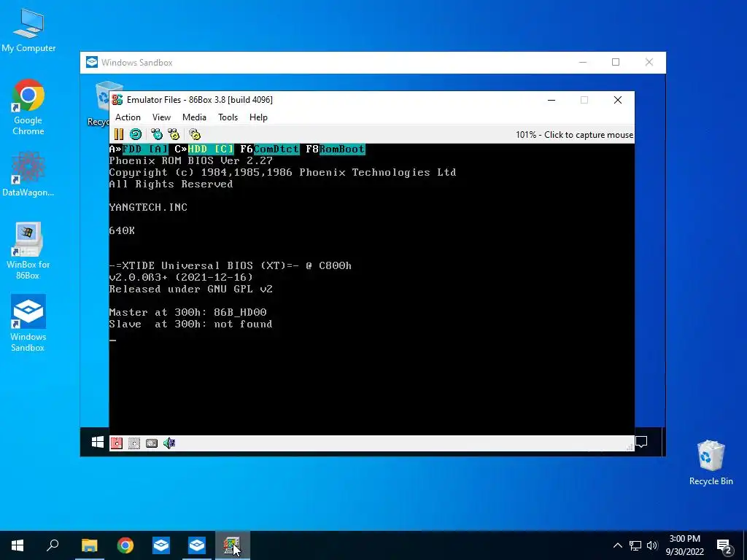
Task: Pause emulation with the 86Box pause icon
Action: (119, 134)
